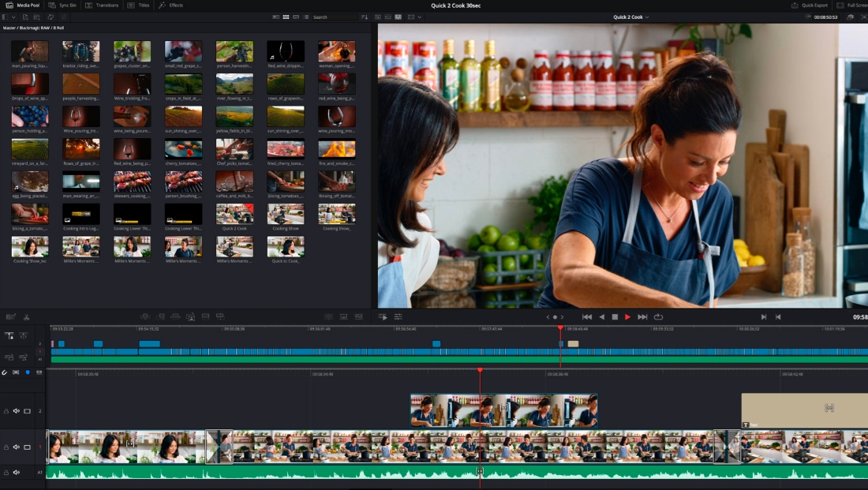Click the Smart Insert edit icon
868x490 pixels.
[145, 316]
